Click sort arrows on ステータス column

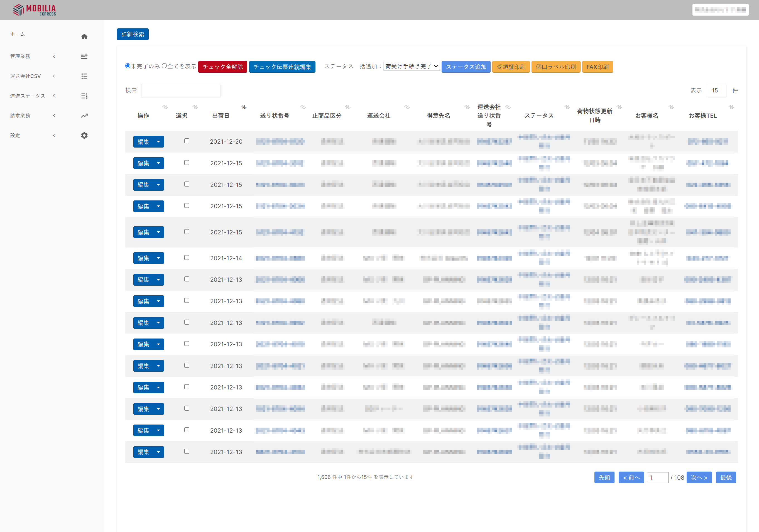coord(567,107)
